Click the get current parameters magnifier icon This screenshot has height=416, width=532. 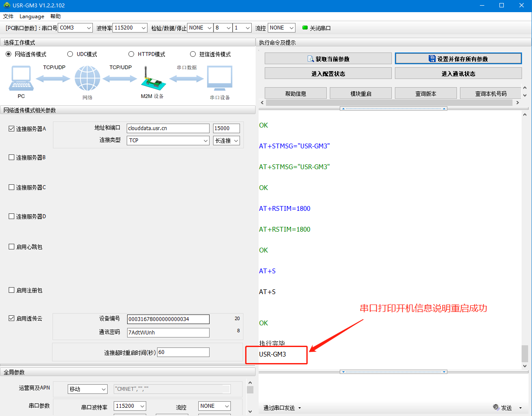[x=311, y=59]
